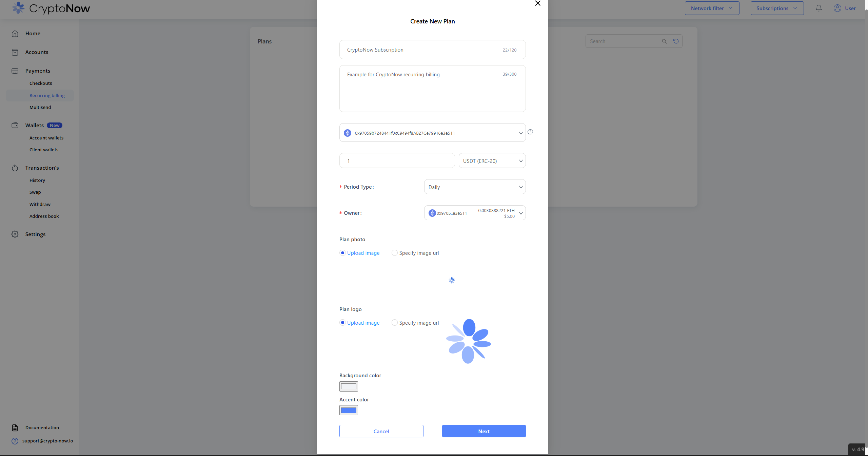Image resolution: width=868 pixels, height=456 pixels.
Task: Click the Plan photo upload placeholder
Action: (452, 280)
